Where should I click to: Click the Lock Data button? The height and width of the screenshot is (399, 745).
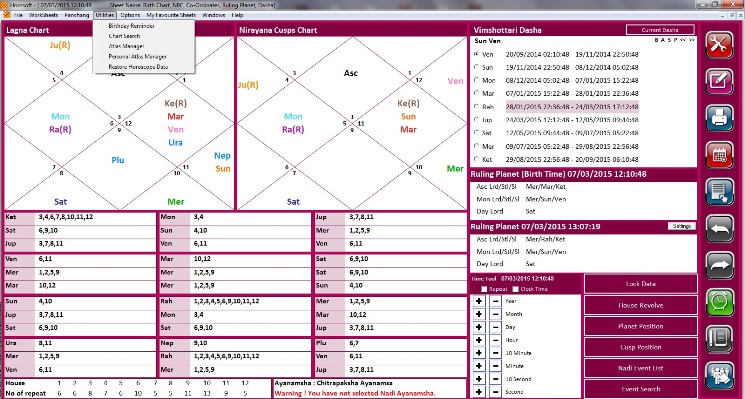[x=640, y=284]
